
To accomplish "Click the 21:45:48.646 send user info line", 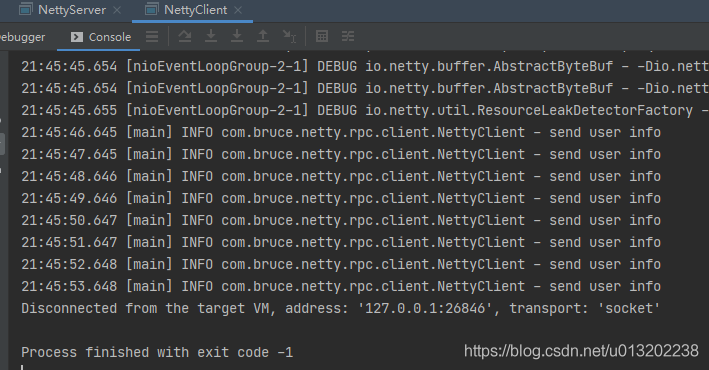I will click(x=341, y=176).
